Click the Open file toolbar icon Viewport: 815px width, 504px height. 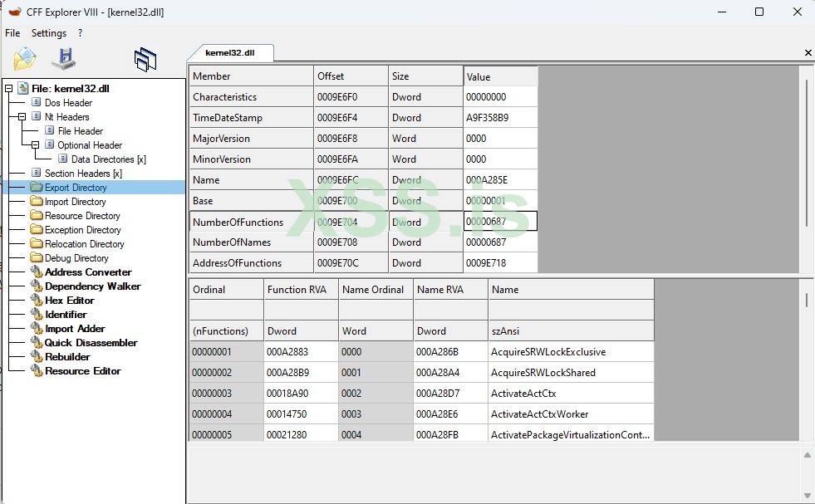click(25, 59)
